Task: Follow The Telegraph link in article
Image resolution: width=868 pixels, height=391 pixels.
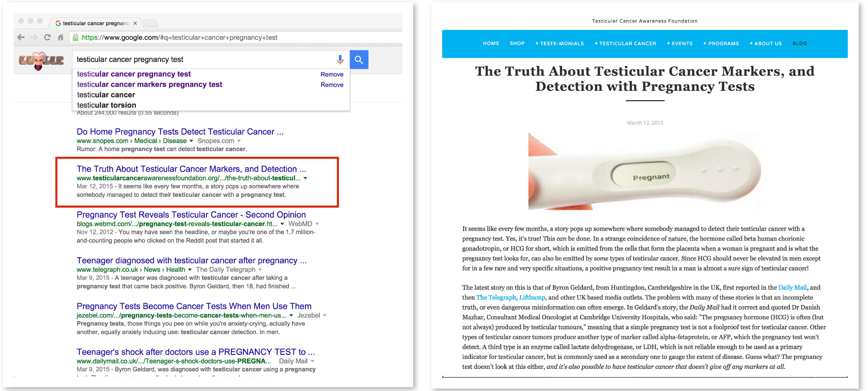Action: coord(496,298)
